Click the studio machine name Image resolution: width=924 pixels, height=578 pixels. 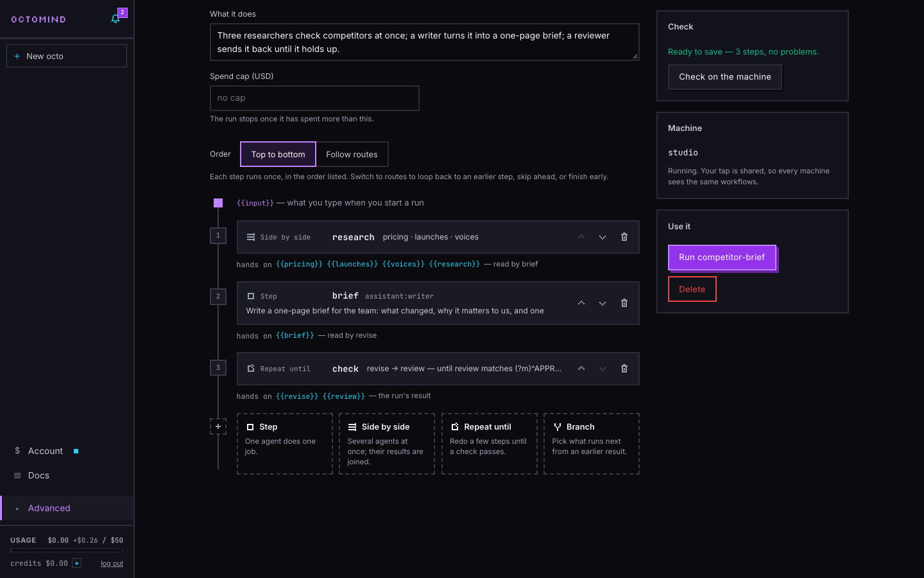(x=683, y=153)
